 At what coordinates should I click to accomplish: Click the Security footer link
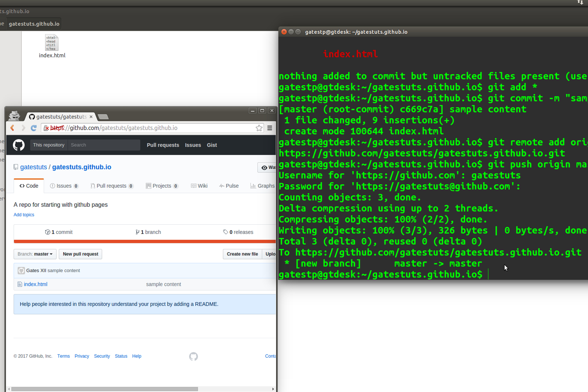(x=102, y=356)
